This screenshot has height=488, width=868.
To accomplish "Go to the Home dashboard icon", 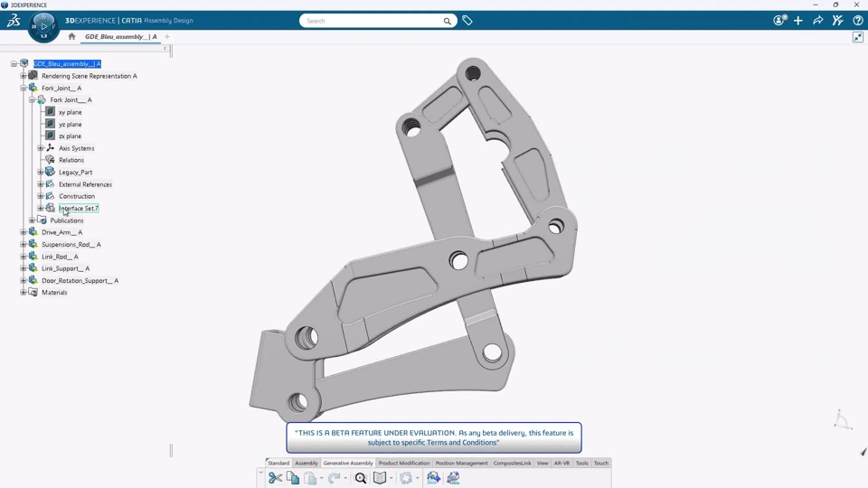I will coord(71,36).
